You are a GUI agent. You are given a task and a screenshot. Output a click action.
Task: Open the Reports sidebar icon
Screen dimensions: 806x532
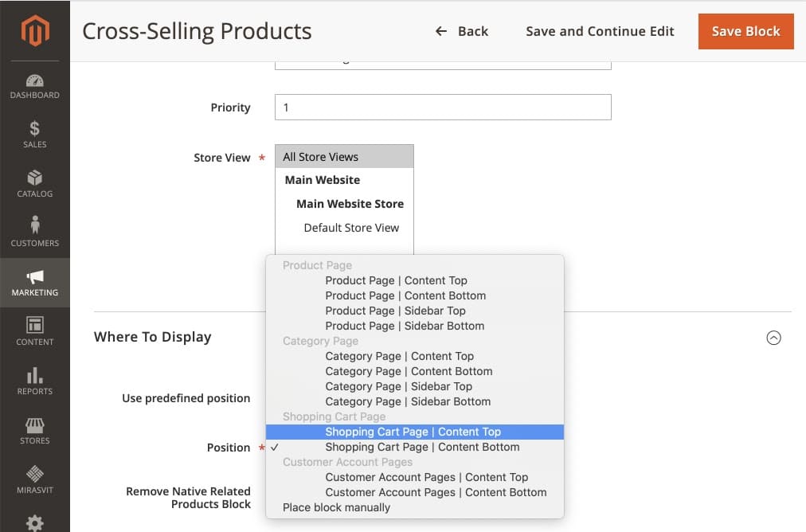35,380
